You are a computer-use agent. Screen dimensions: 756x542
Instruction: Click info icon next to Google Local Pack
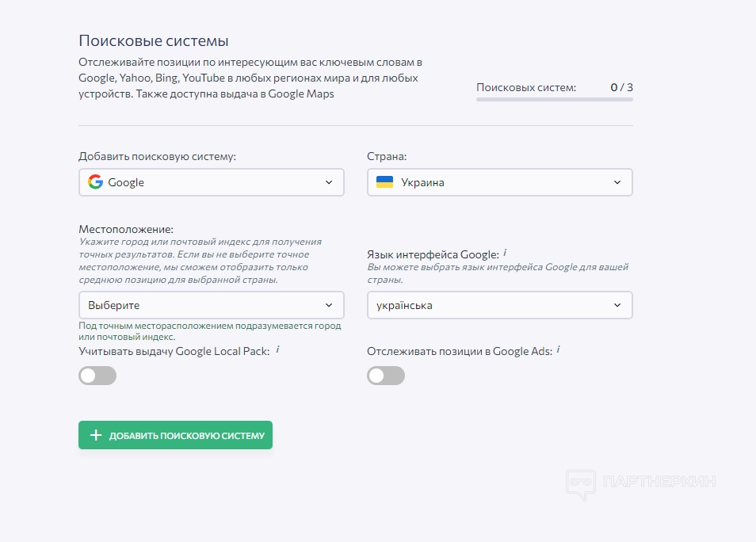coord(277,349)
